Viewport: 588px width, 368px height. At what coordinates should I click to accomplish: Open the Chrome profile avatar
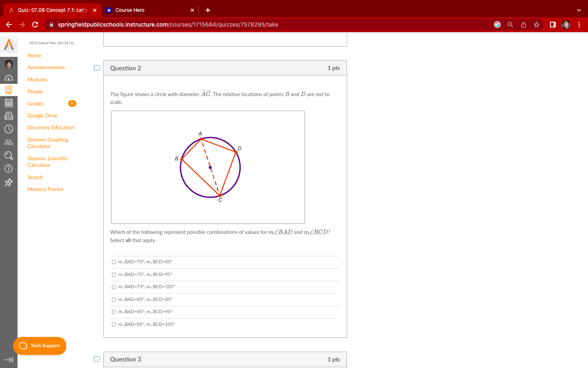[x=566, y=25]
